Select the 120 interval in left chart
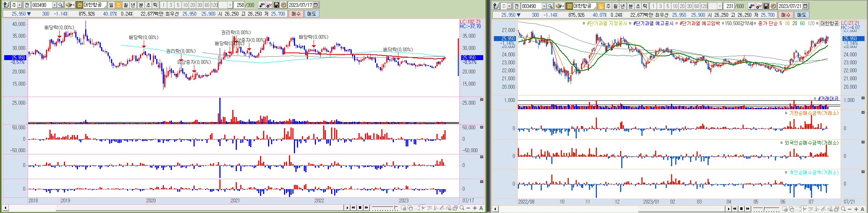Image resolution: width=868 pixels, height=213 pixels. point(214,5)
